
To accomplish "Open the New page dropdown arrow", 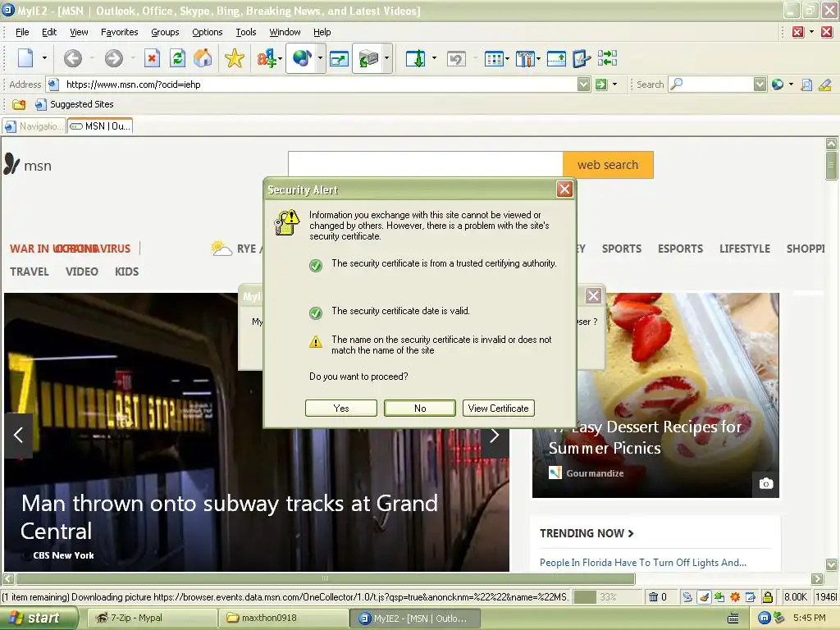I will 44,58.
